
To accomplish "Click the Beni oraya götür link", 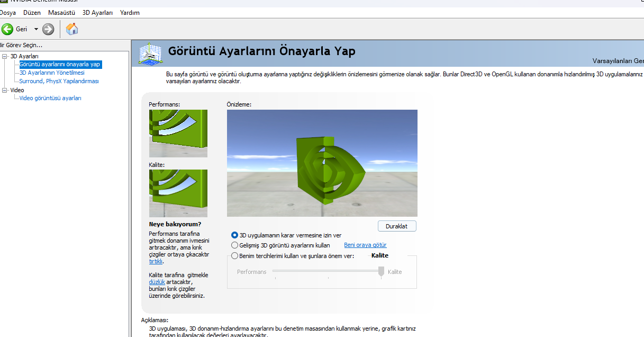I will pyautogui.click(x=365, y=245).
